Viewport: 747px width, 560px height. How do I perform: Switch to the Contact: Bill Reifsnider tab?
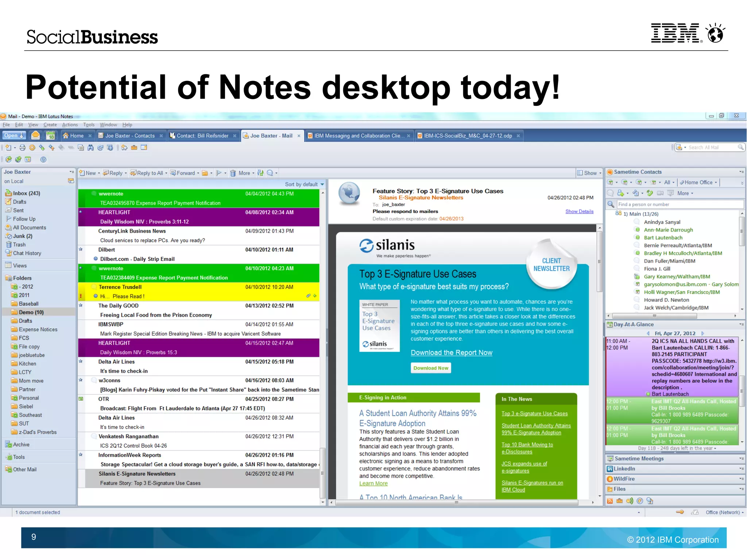tap(203, 136)
